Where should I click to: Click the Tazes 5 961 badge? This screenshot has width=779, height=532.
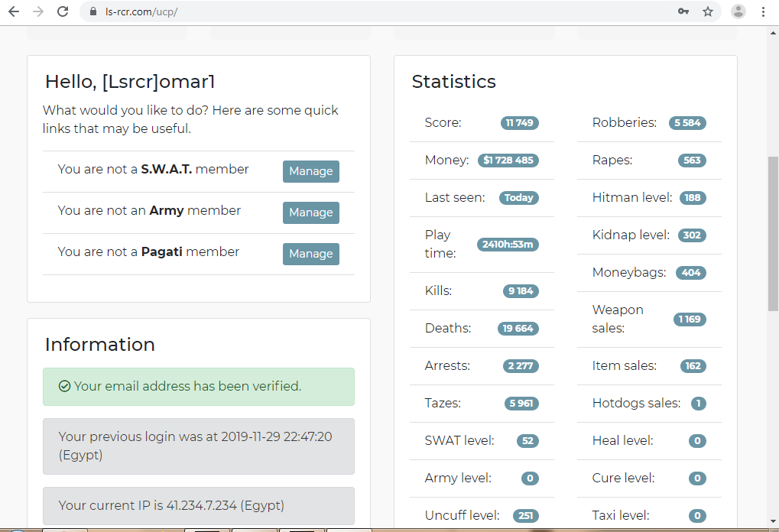521,404
